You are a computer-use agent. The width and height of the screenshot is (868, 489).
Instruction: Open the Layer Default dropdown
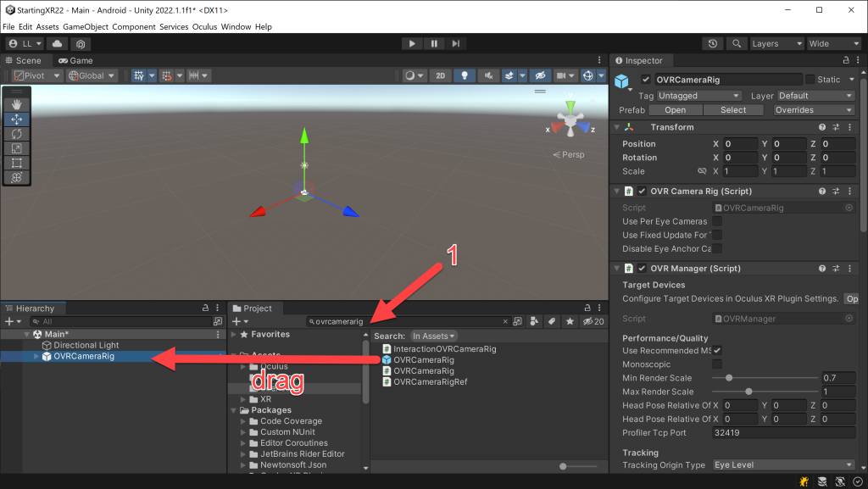point(816,96)
